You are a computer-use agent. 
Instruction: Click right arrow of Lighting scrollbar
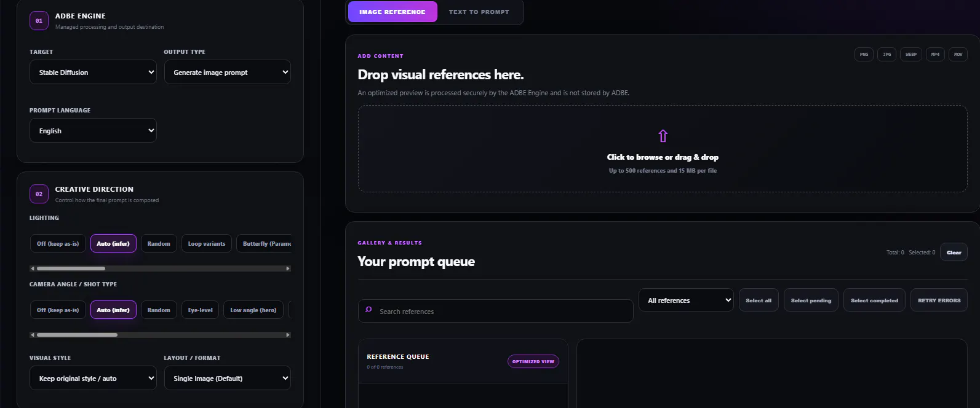tap(288, 269)
